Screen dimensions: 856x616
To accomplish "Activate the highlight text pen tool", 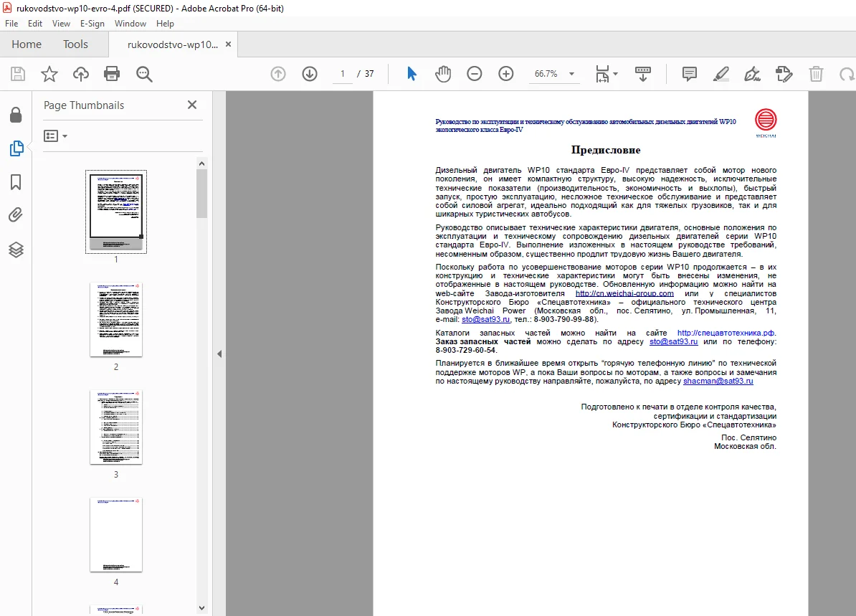I will (721, 74).
